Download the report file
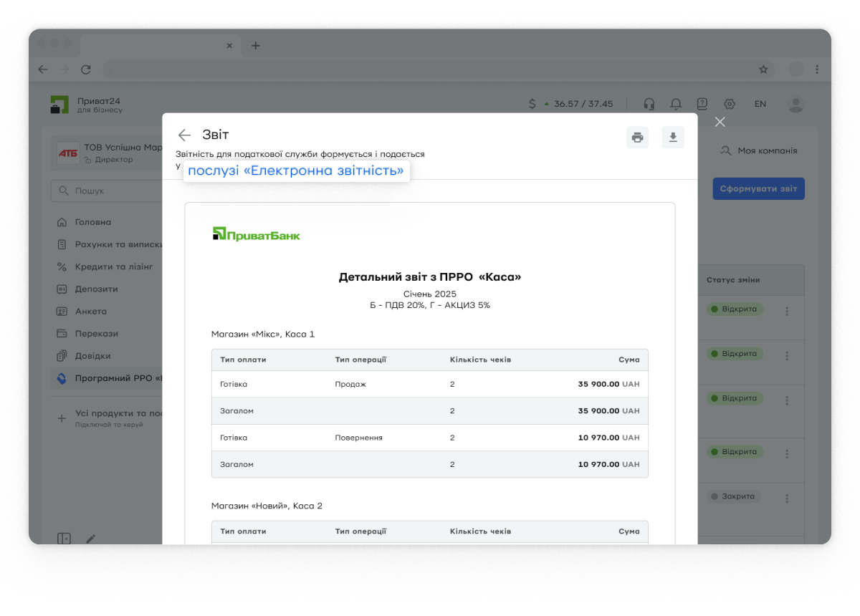Image resolution: width=860 pixels, height=616 pixels. [673, 138]
